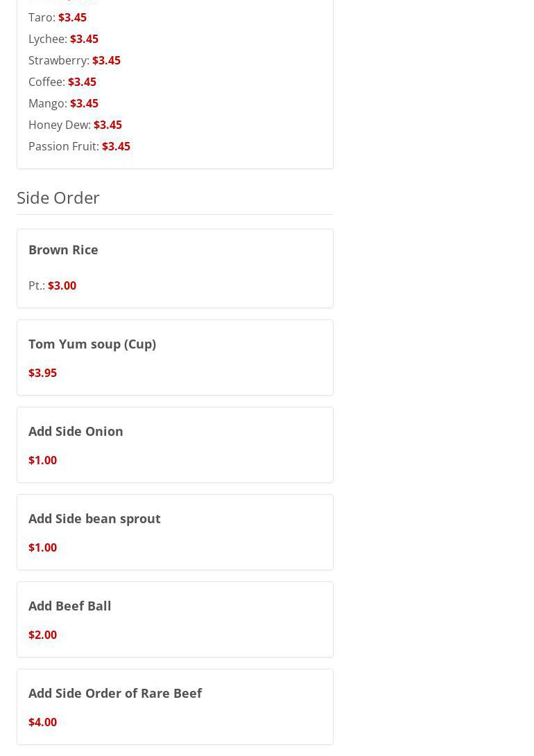Click the Add Side Onion $1.00 price
534x756 pixels.
click(42, 460)
